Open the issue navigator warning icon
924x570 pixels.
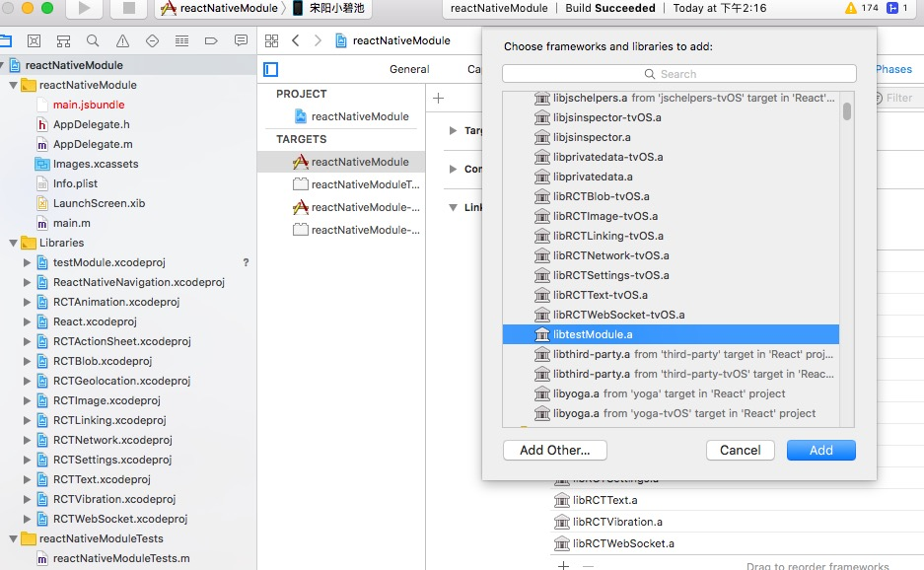pos(122,40)
